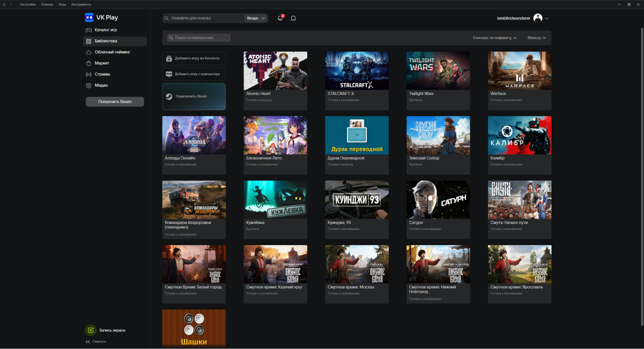Screen dimensions: 644x349
Task: Open Аллоды Онлайн game cover
Action: [194, 135]
